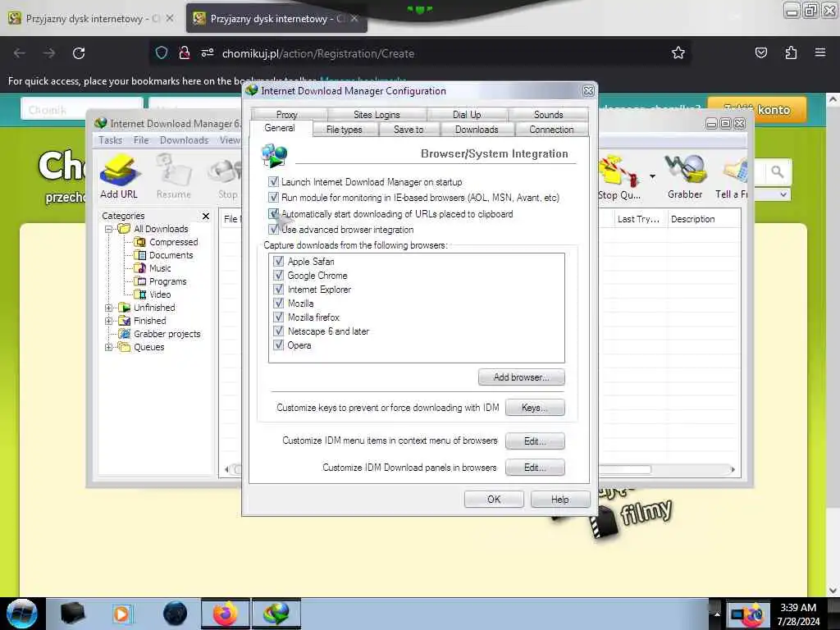Click the Stop toolbar icon in IDM
Screen dimensions: 840x630
pos(228,177)
